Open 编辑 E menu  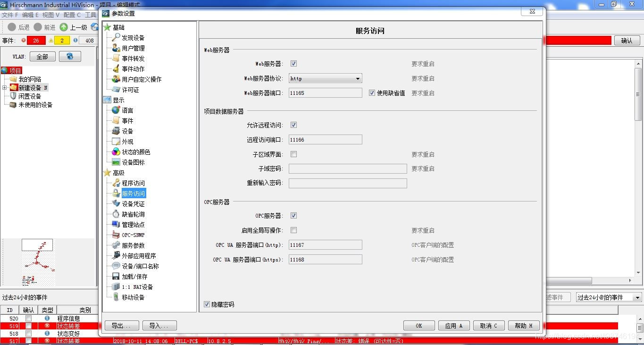30,15
